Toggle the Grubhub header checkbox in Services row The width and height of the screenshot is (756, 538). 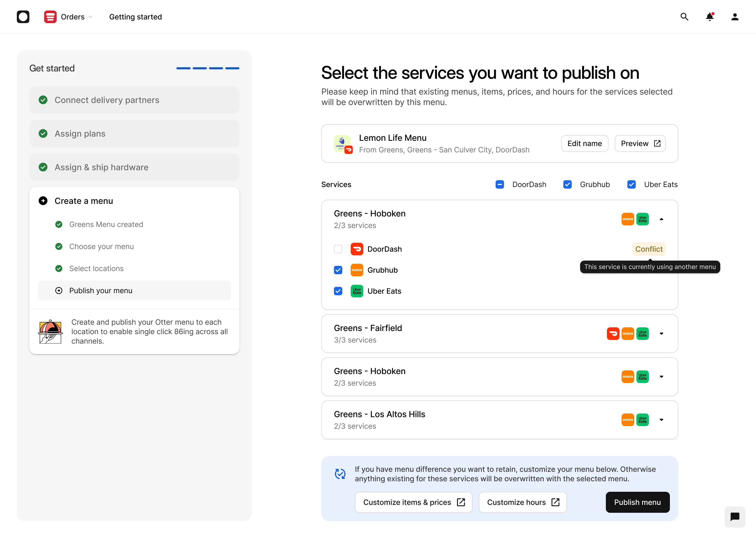click(x=567, y=184)
